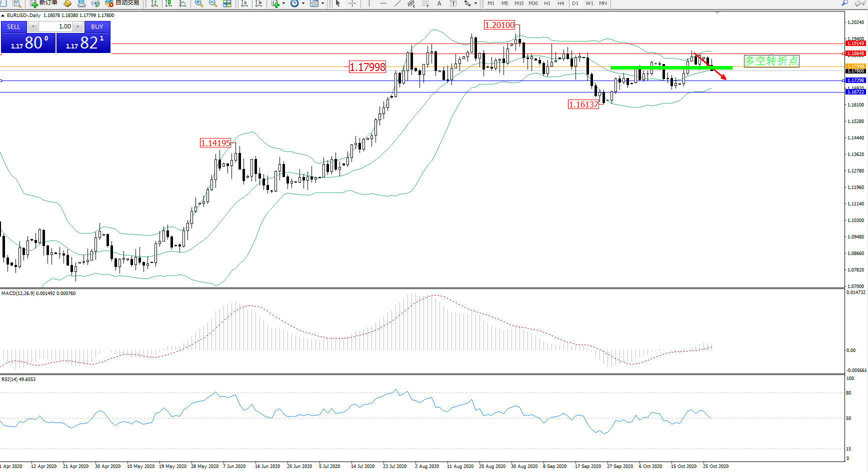Click the gray chart shift triangle marker
The height and width of the screenshot is (472, 868).
717,12
